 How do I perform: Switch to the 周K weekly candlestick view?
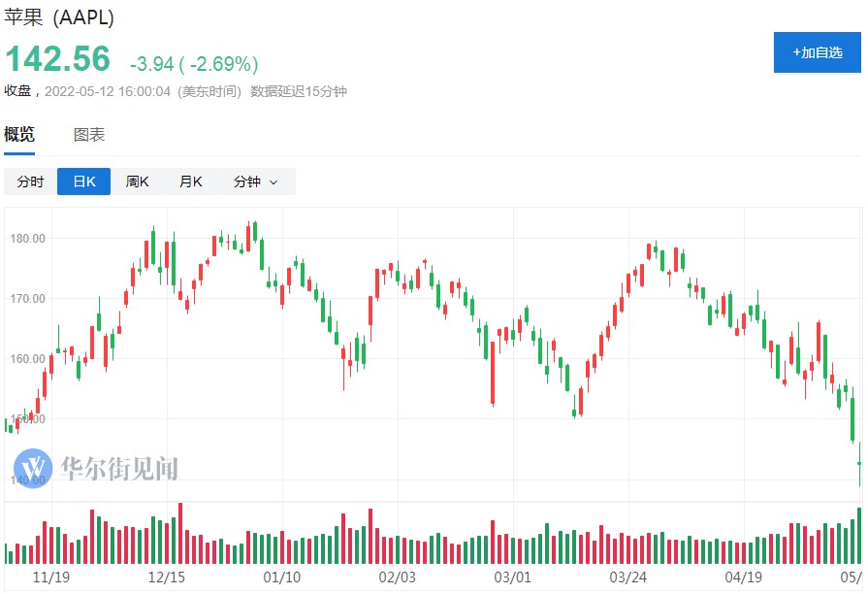[x=137, y=181]
